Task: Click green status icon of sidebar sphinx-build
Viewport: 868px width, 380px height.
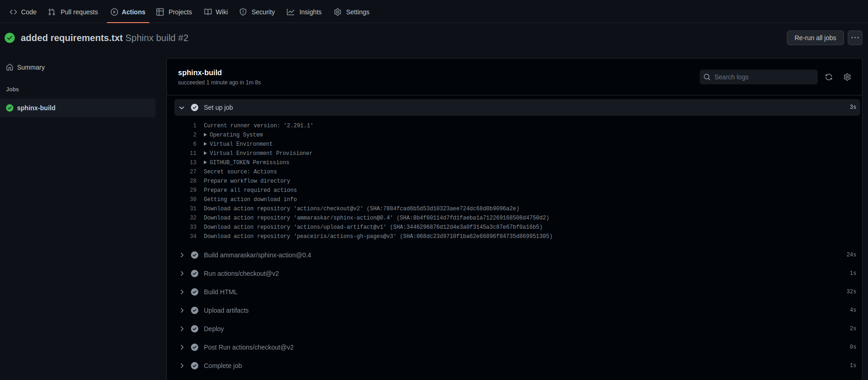Action: [10, 108]
